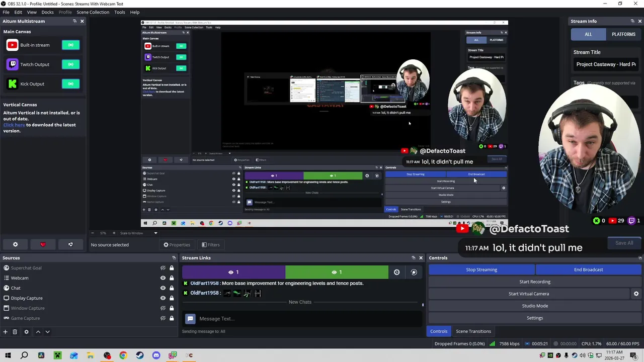Viewport: 644px width, 362px height.
Task: Open the View menu
Action: click(32, 12)
